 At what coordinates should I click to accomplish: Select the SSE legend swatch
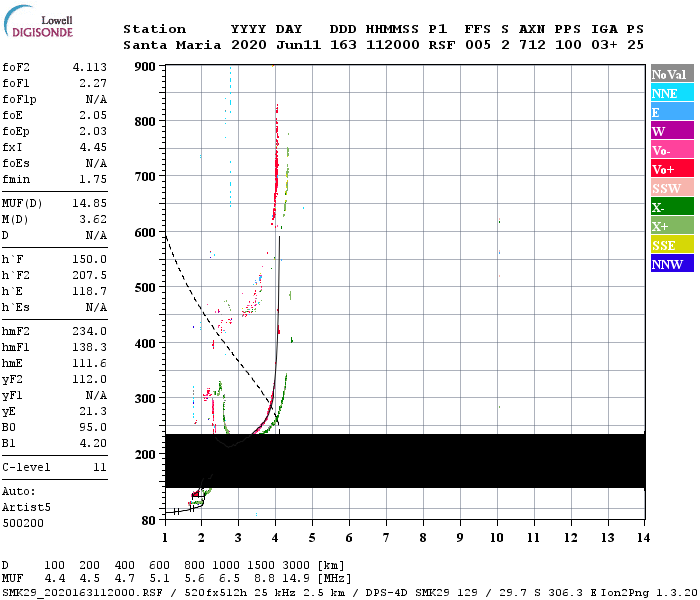(672, 245)
